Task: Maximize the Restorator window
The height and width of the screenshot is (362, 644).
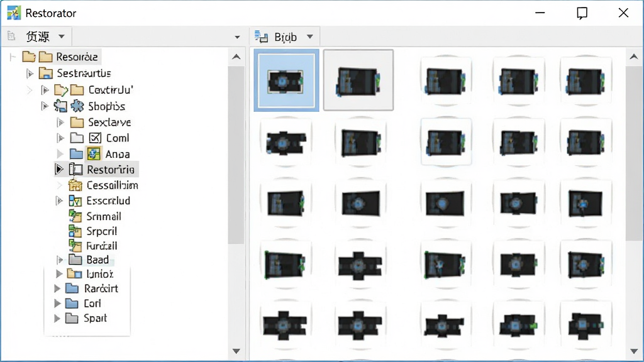Action: pyautogui.click(x=582, y=13)
